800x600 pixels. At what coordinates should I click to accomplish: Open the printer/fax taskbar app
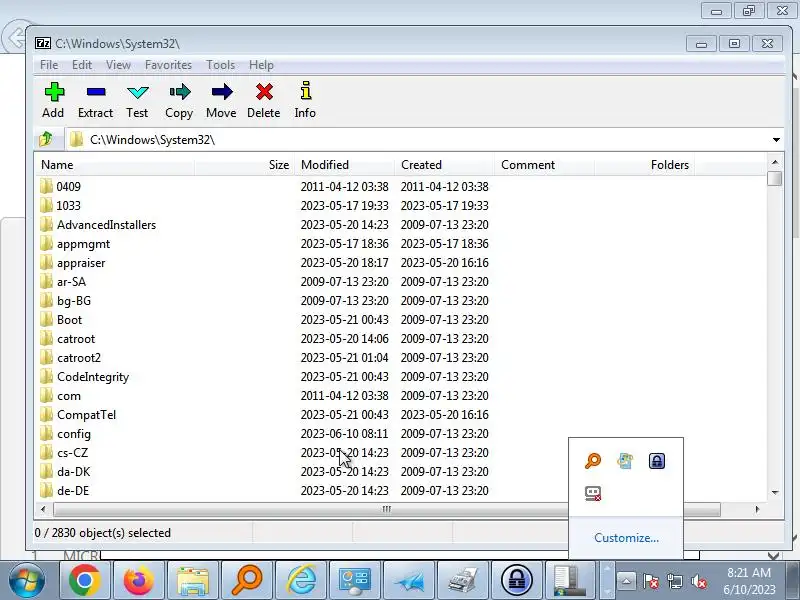click(463, 581)
